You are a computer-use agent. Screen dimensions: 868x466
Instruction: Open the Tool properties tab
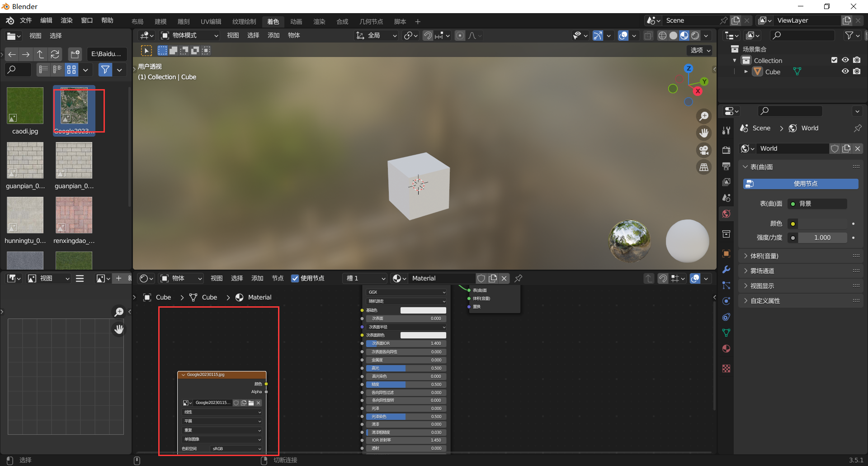pos(726,131)
